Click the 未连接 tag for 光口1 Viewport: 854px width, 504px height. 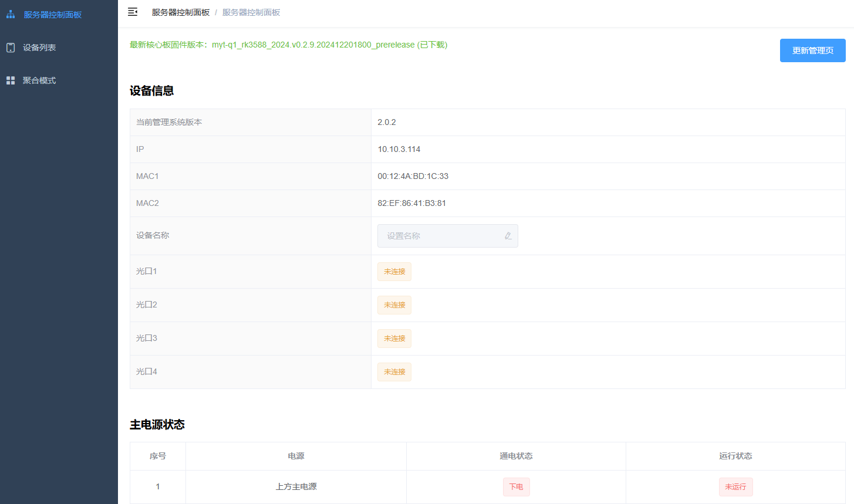coord(394,272)
